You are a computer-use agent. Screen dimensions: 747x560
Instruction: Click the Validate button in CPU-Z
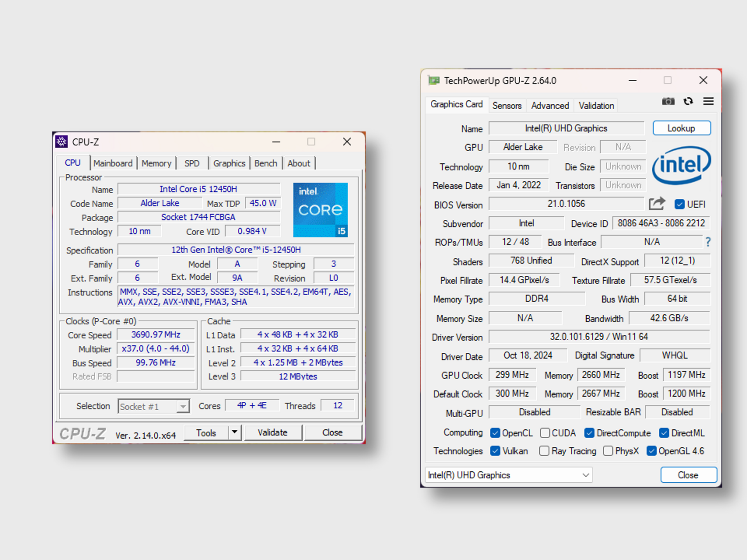(273, 432)
